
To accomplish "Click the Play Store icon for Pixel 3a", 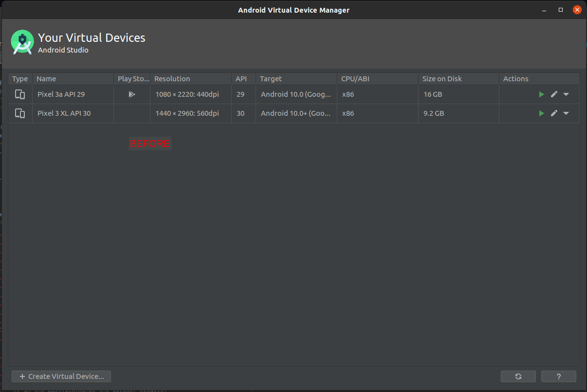I will click(132, 94).
